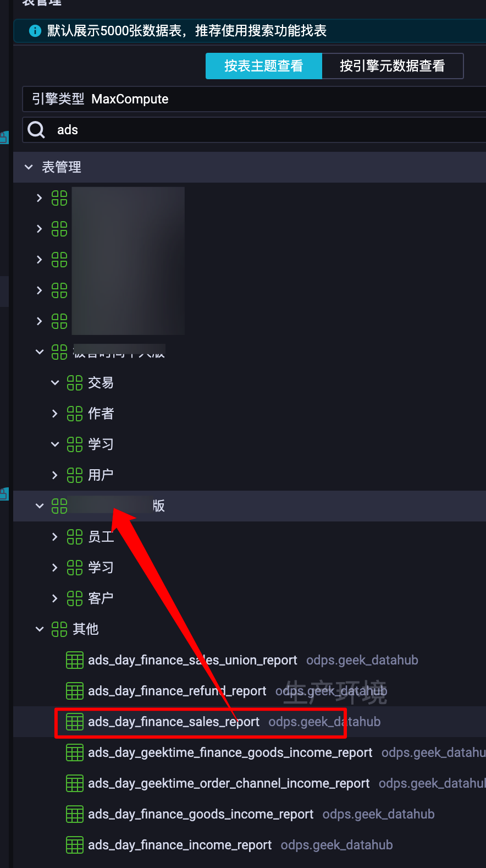Click table icon of ads_day_finance_income_report
The image size is (486, 868).
[x=75, y=845]
